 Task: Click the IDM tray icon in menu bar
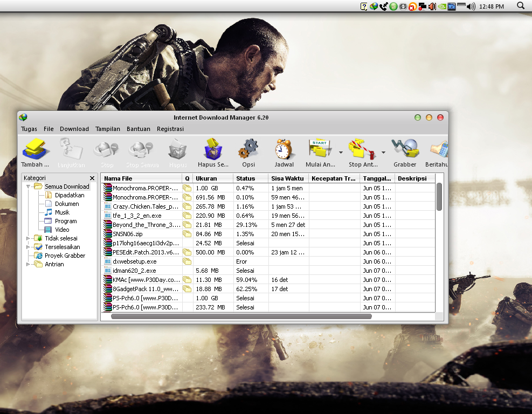pos(374,6)
